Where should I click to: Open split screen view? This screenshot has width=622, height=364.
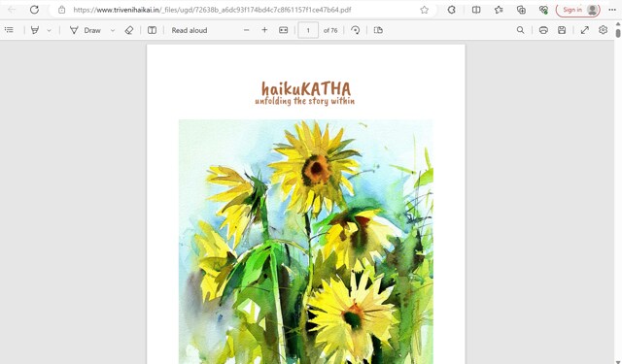pyautogui.click(x=476, y=10)
